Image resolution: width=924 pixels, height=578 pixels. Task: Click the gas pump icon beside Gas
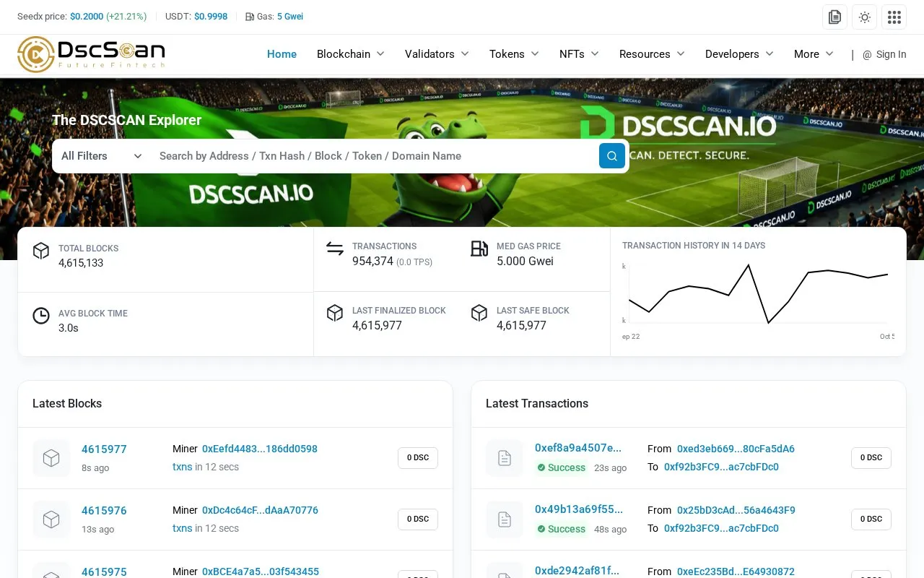(x=250, y=17)
